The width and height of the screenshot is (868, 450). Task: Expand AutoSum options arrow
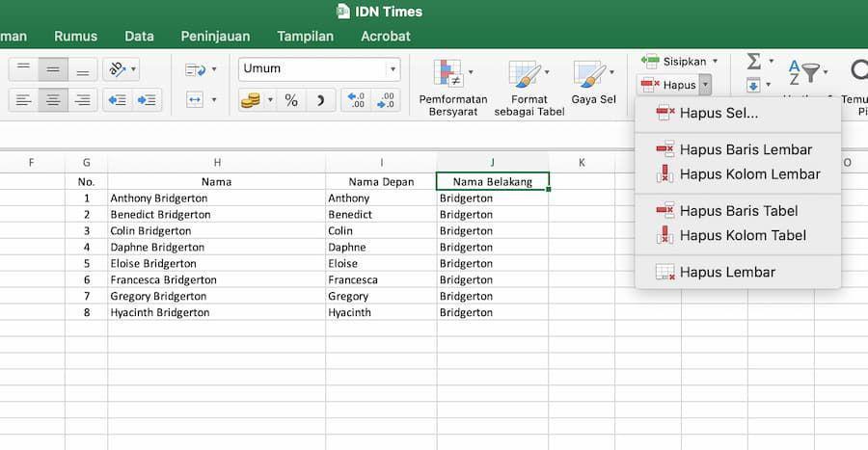(772, 62)
